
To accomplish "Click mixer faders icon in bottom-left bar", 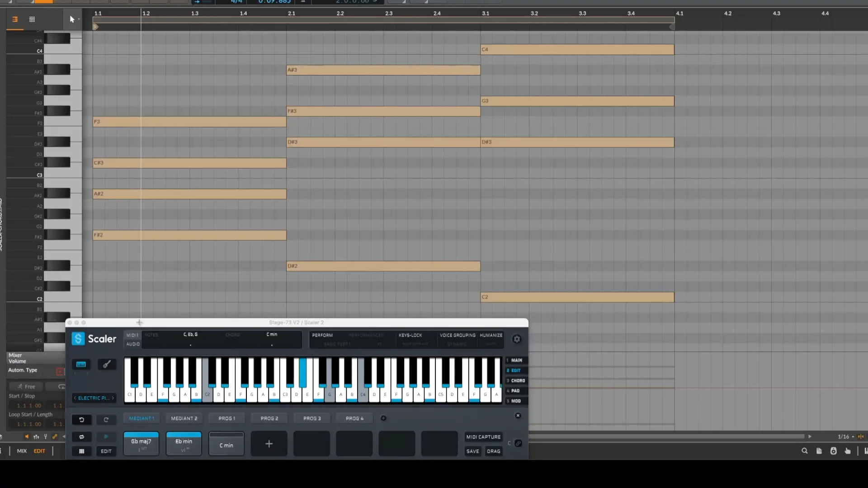I will [36, 436].
